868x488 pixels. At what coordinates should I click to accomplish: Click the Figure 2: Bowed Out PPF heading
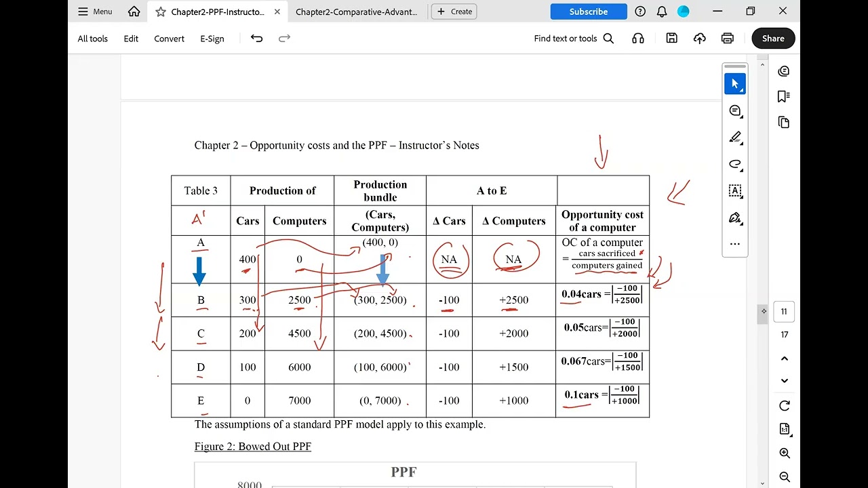coord(253,447)
